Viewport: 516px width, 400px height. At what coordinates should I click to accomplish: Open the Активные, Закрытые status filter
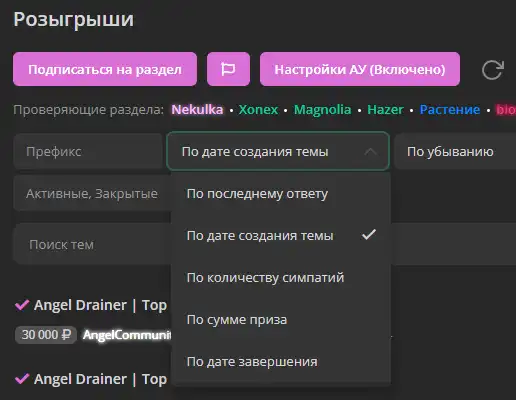[92, 193]
